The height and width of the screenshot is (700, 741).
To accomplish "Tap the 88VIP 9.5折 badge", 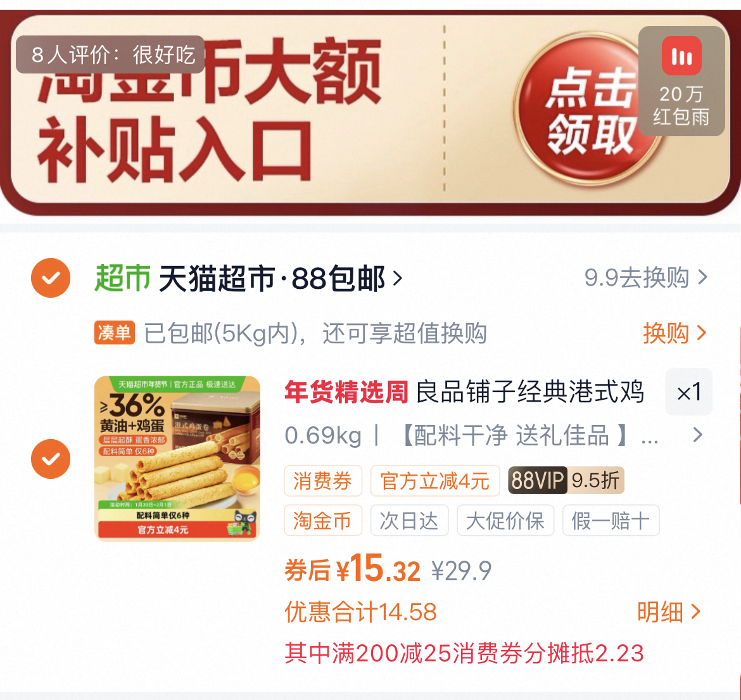I will coord(566,481).
